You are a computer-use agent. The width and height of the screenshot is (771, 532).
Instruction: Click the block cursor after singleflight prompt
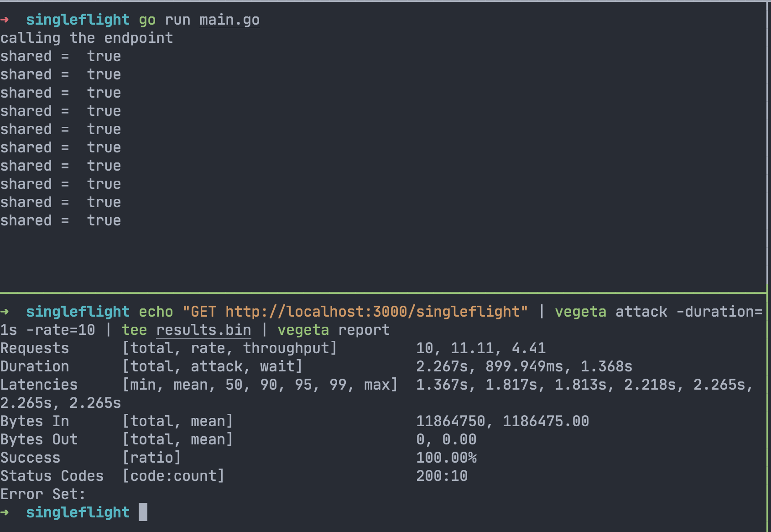tap(143, 512)
